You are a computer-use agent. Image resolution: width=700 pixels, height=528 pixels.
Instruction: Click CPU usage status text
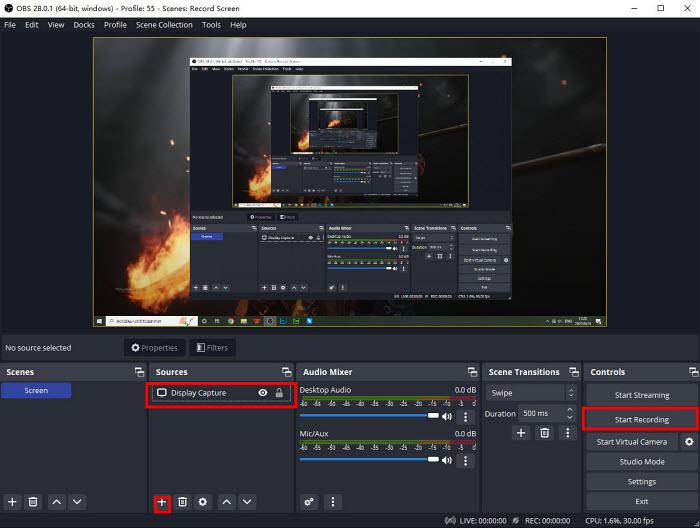click(x=619, y=521)
